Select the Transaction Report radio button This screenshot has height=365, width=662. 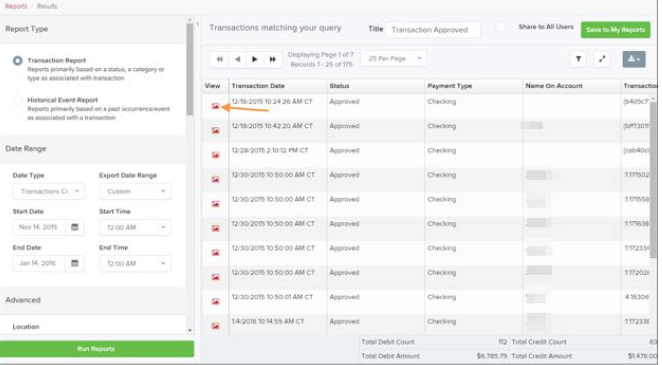pyautogui.click(x=17, y=61)
